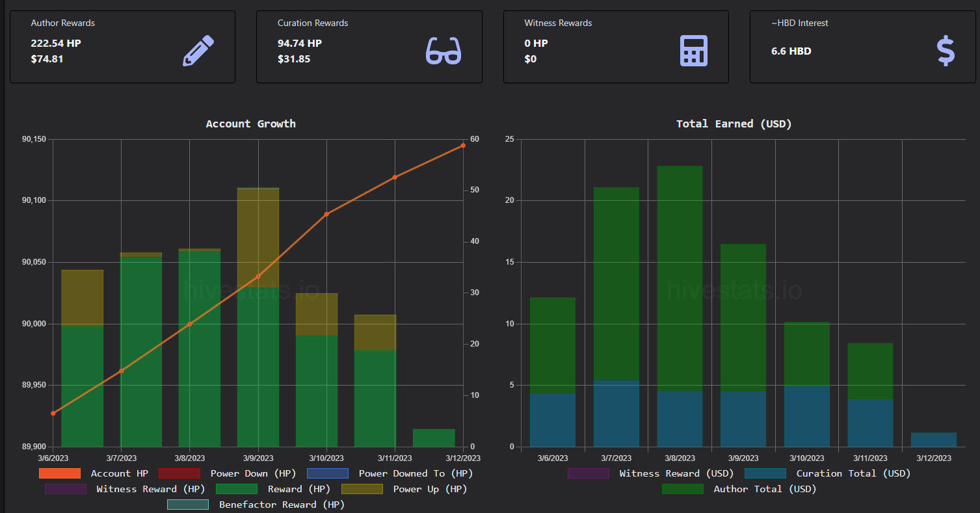Click the 222.54 HP author rewards value

pos(56,44)
